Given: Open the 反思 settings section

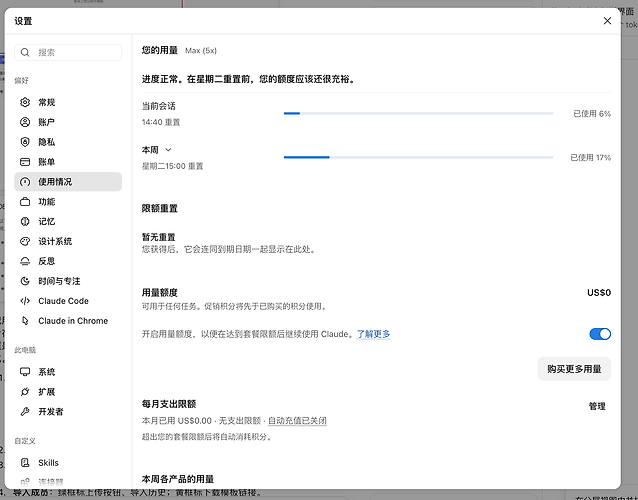Looking at the screenshot, I should pyautogui.click(x=68, y=261).
